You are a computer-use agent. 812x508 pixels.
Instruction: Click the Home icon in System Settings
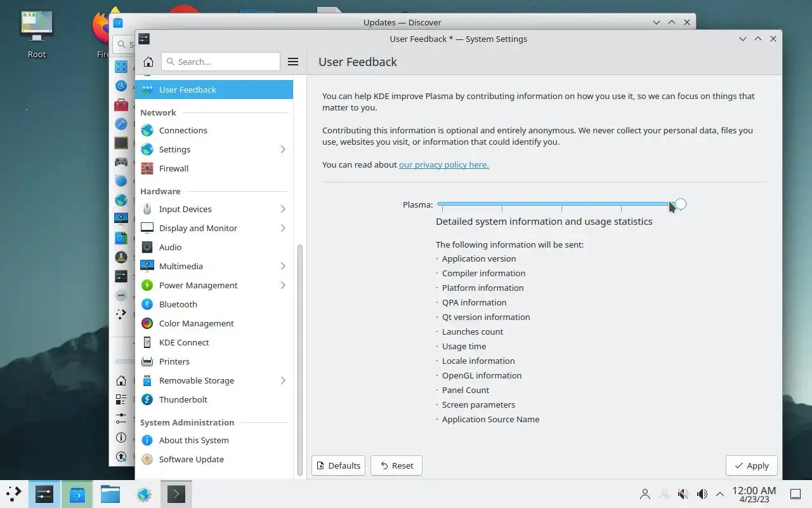[x=148, y=62]
